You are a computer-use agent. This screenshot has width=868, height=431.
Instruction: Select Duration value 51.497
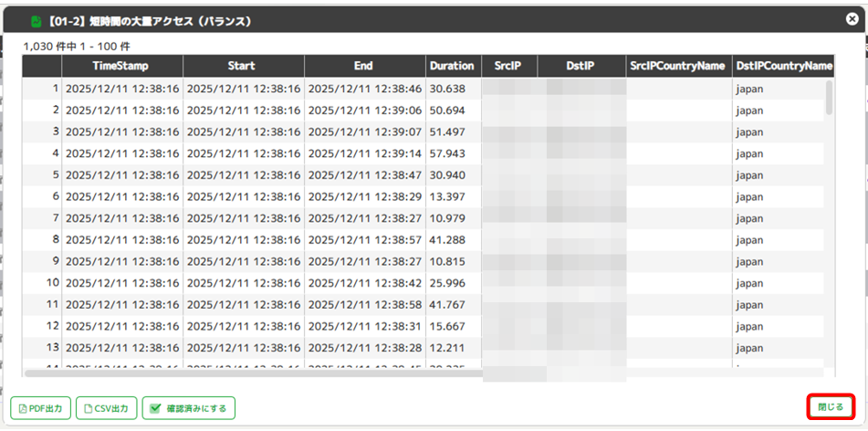tap(447, 131)
